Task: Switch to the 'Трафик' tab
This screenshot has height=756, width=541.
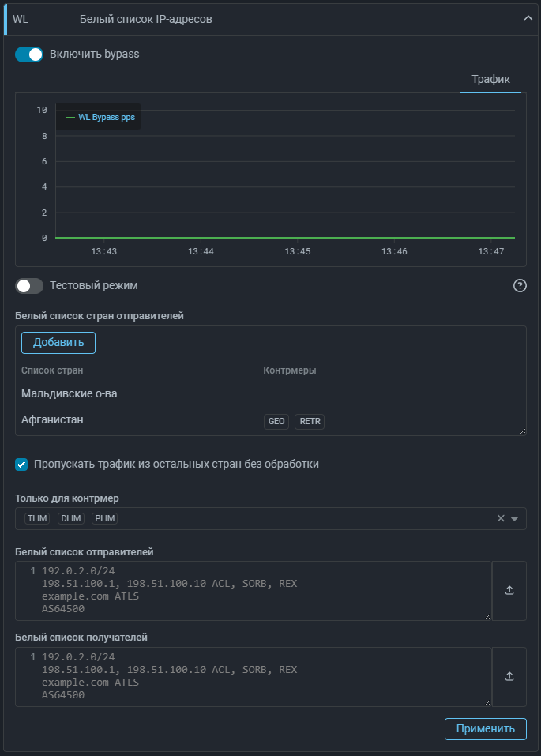Action: pyautogui.click(x=490, y=80)
